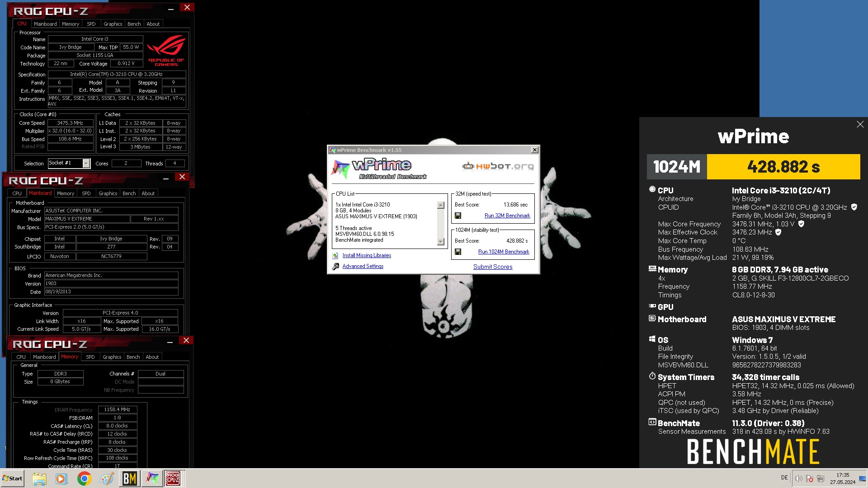The width and height of the screenshot is (868, 488).
Task: Click the GPU section icon in BenchMate panel
Action: [x=652, y=306]
